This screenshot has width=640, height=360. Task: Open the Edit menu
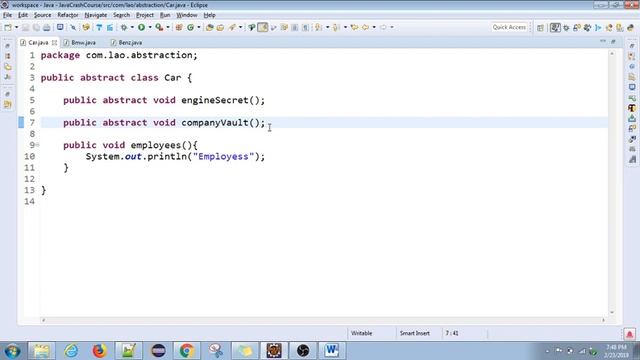[23, 15]
